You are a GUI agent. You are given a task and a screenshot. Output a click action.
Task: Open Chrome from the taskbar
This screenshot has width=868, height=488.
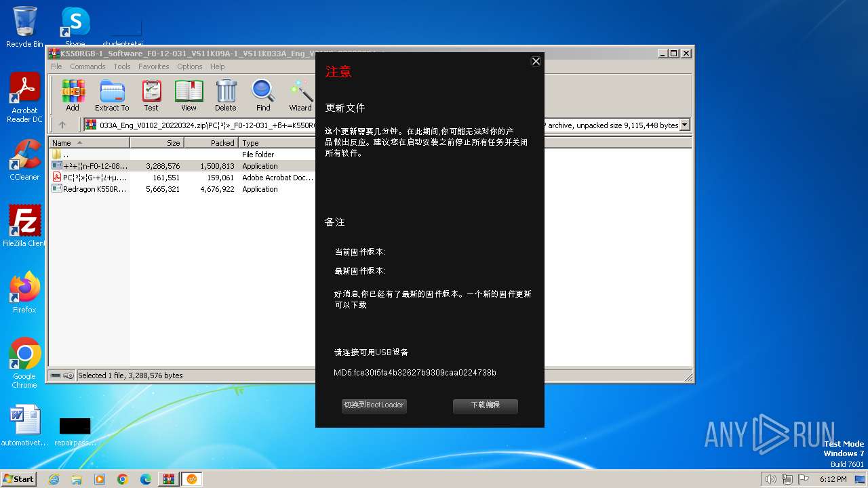coord(123,479)
